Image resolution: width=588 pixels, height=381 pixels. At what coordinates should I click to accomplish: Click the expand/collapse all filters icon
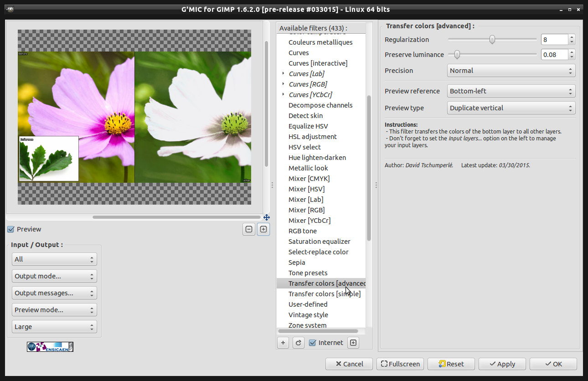(x=353, y=343)
